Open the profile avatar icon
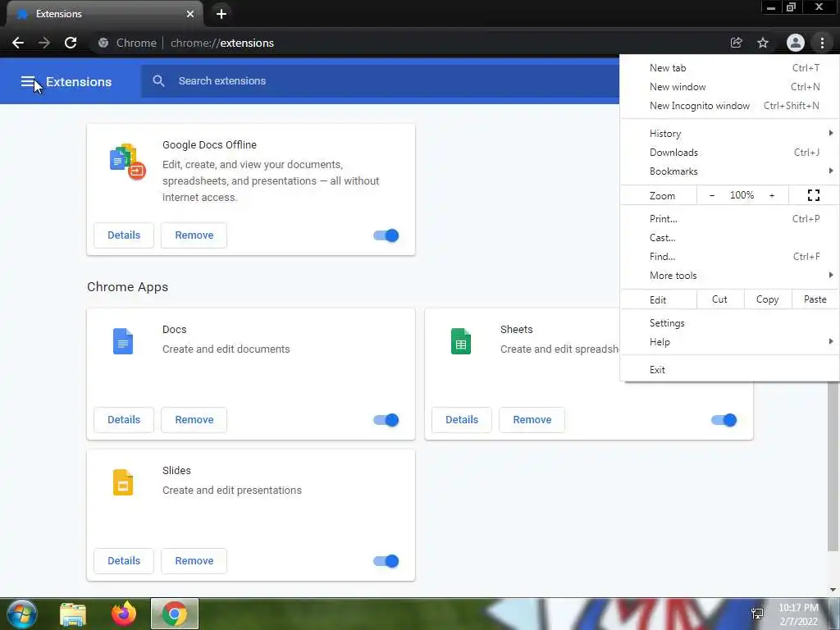 [x=796, y=43]
